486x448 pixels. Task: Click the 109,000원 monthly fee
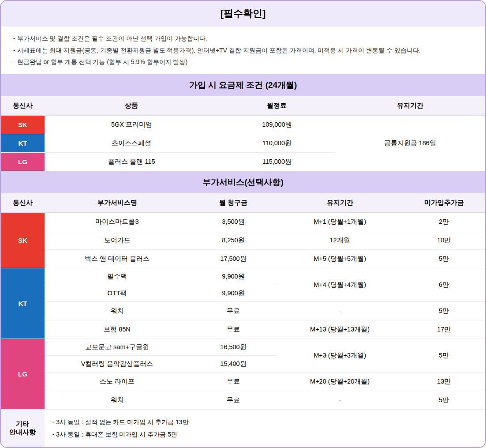click(277, 125)
